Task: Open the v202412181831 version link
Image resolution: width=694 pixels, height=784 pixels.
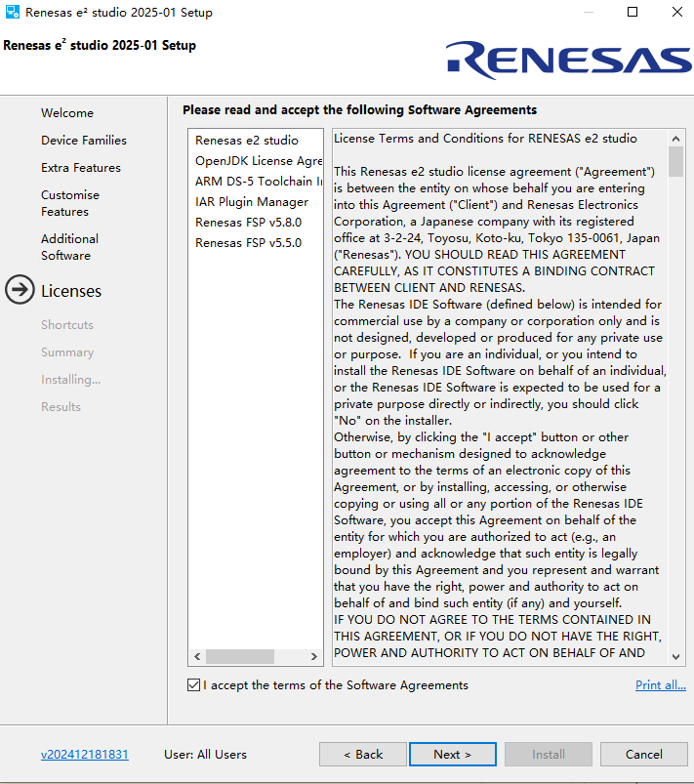Action: click(x=85, y=754)
